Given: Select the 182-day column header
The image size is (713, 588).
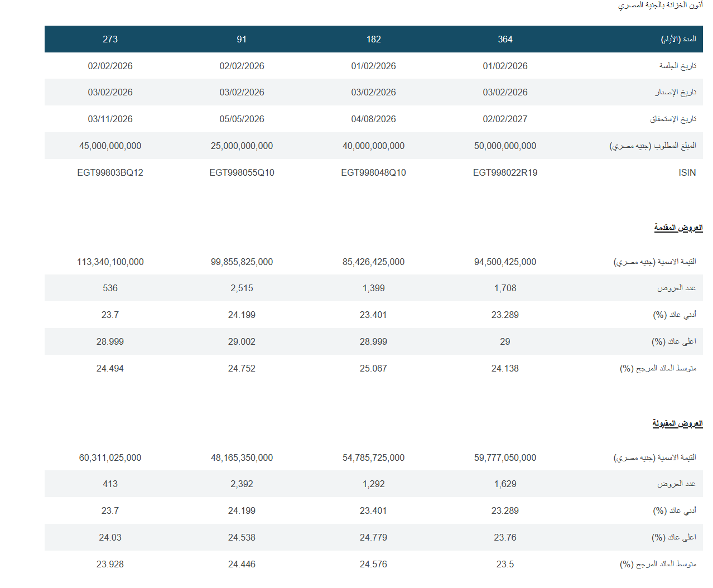Looking at the screenshot, I should click(x=373, y=39).
